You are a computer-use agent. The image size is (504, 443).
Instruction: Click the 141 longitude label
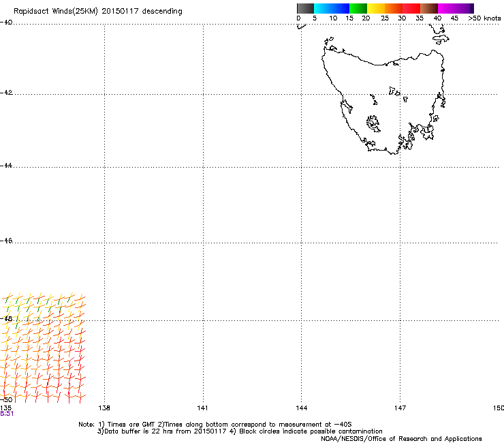[x=202, y=408]
